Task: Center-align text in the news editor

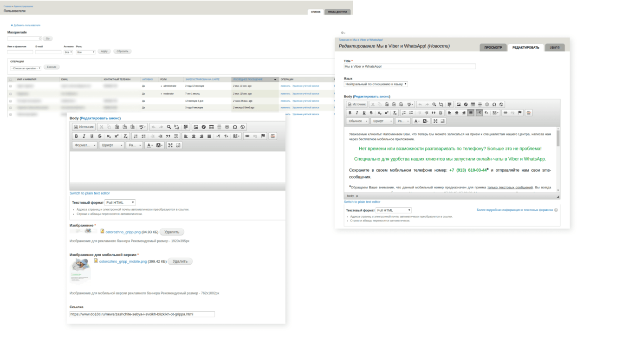Action: (457, 113)
